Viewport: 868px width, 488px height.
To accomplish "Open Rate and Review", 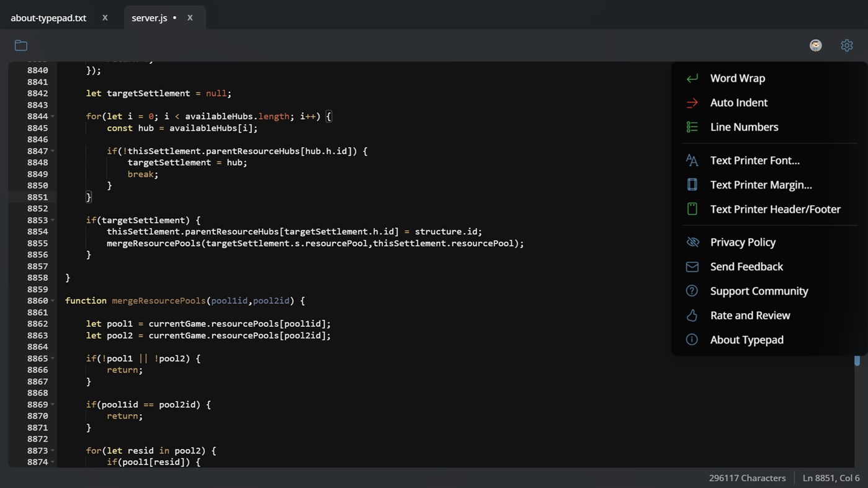I will 750,315.
